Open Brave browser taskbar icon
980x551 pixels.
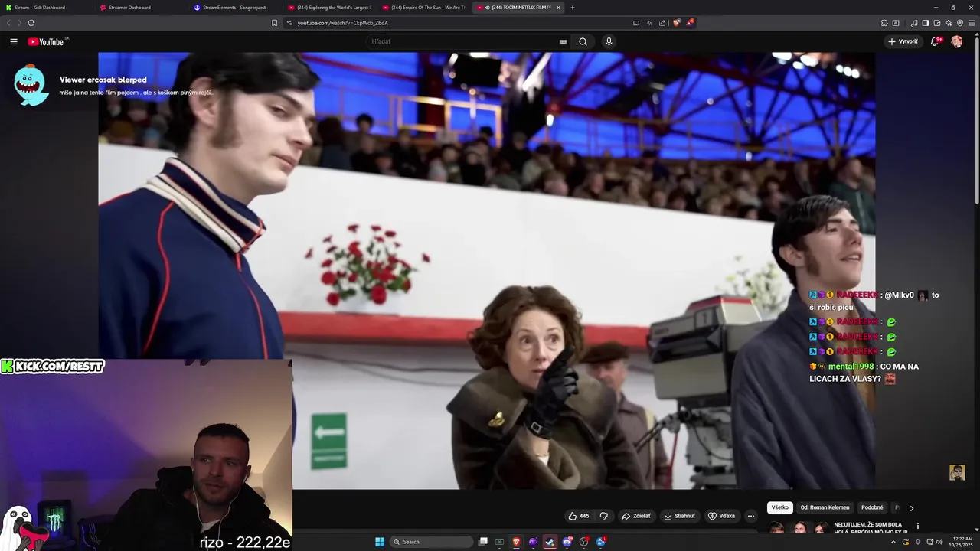tap(516, 542)
